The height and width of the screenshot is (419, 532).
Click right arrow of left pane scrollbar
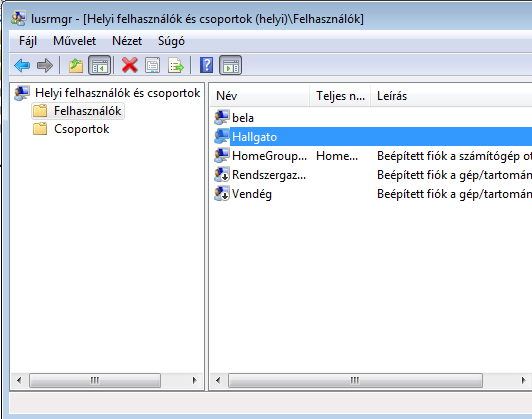(x=194, y=380)
